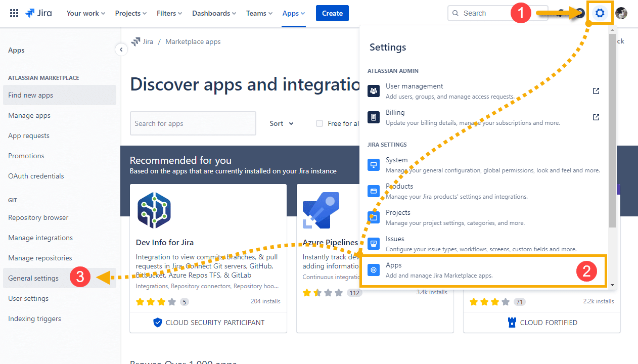Screen dimensions: 638x364
Task: Open Apps entry in Settings menu
Action: click(484, 270)
